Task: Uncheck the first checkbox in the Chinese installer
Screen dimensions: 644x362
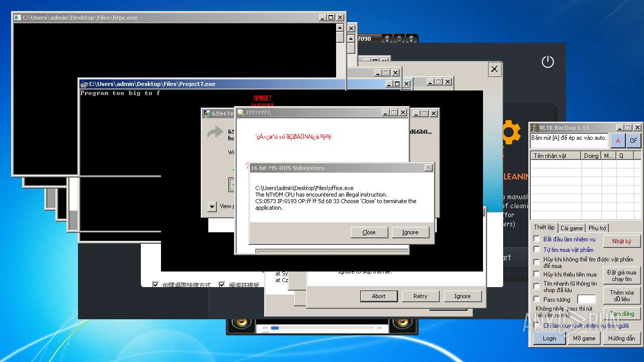Action: (155, 285)
